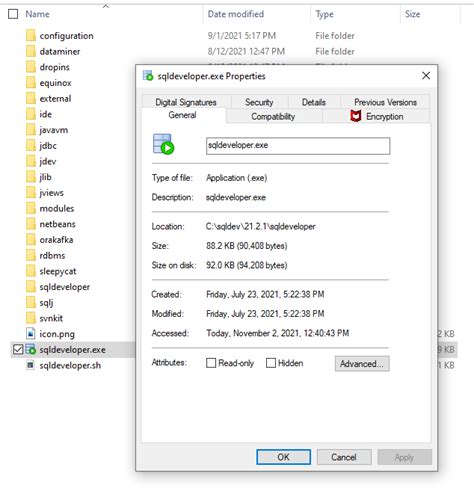Switch to the Details tab
This screenshot has width=474, height=494.
click(x=314, y=102)
